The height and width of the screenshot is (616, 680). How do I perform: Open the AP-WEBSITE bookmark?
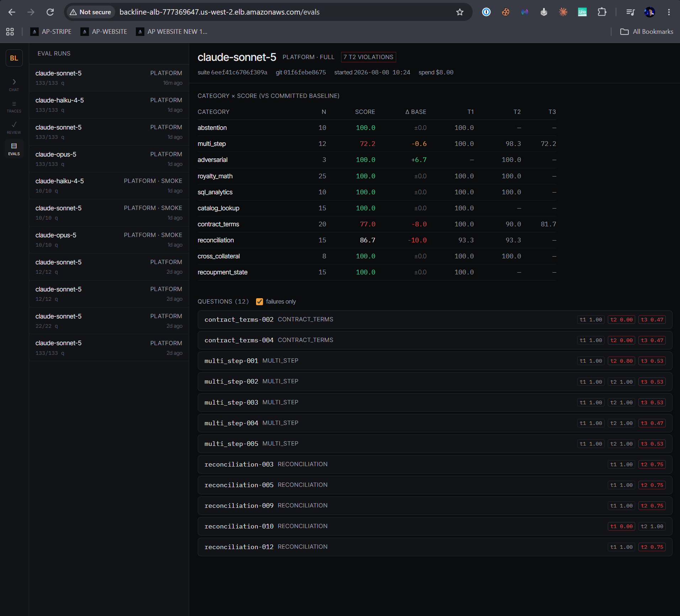tap(104, 32)
